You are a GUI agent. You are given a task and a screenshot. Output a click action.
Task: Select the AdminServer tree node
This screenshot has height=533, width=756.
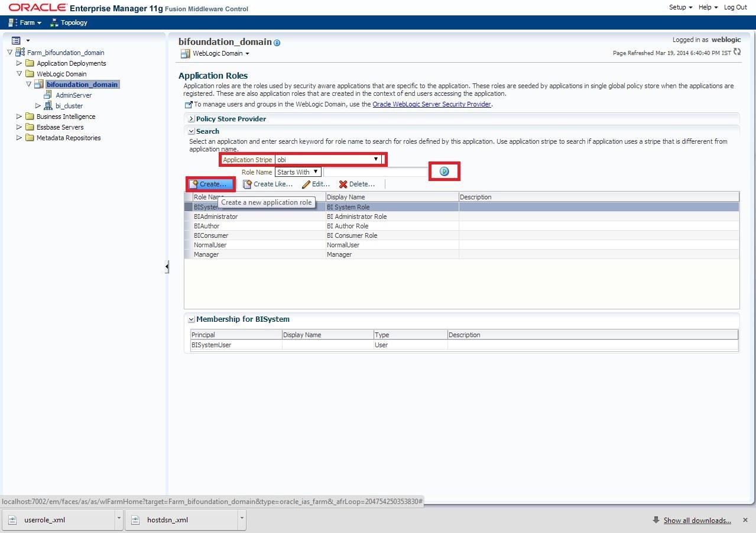(73, 95)
